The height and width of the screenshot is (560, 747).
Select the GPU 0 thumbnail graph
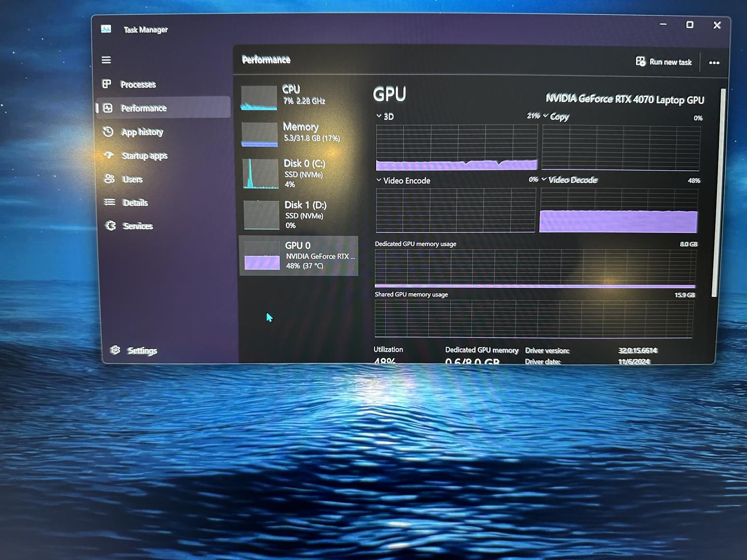coord(262,256)
